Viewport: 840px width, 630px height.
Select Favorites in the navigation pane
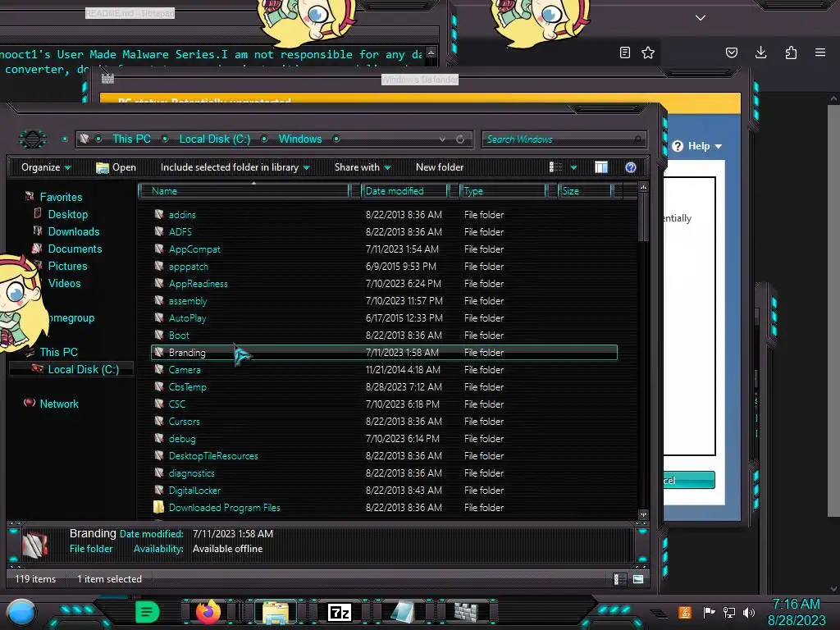coord(61,197)
